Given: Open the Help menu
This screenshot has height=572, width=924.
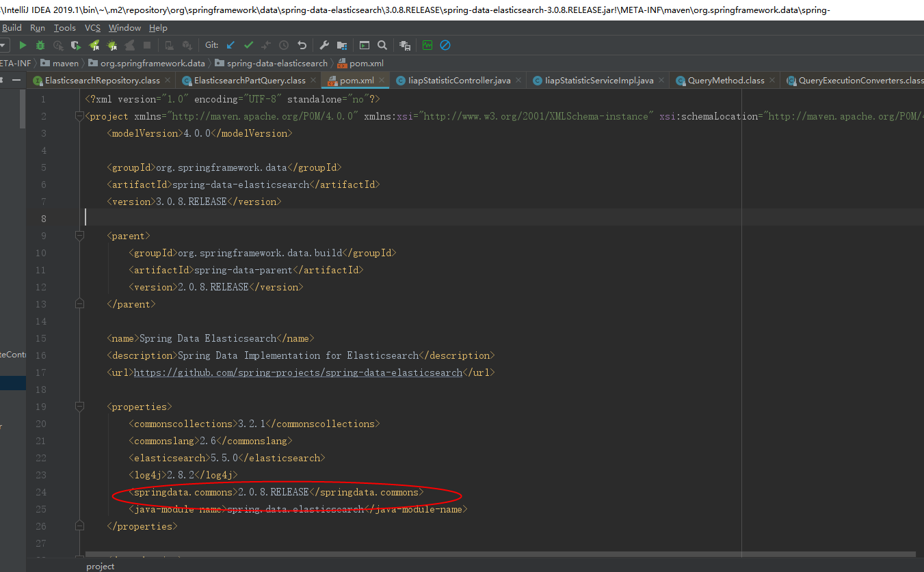Looking at the screenshot, I should click(x=158, y=28).
